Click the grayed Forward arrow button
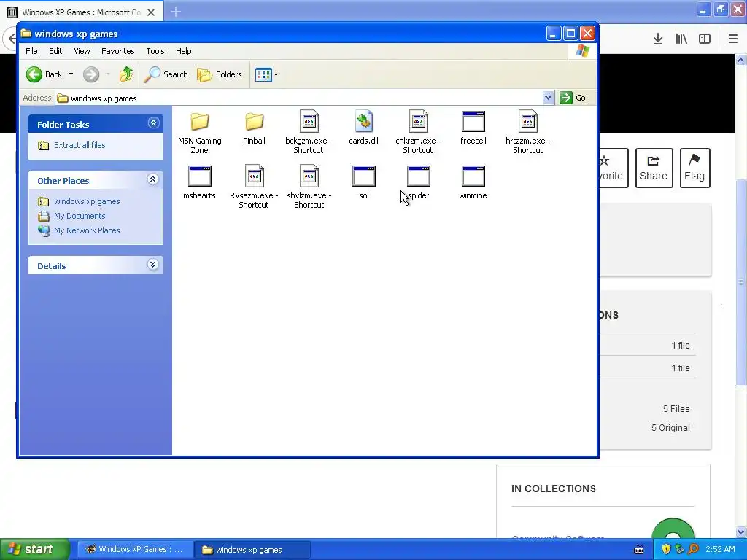This screenshot has height=560, width=747. [91, 74]
